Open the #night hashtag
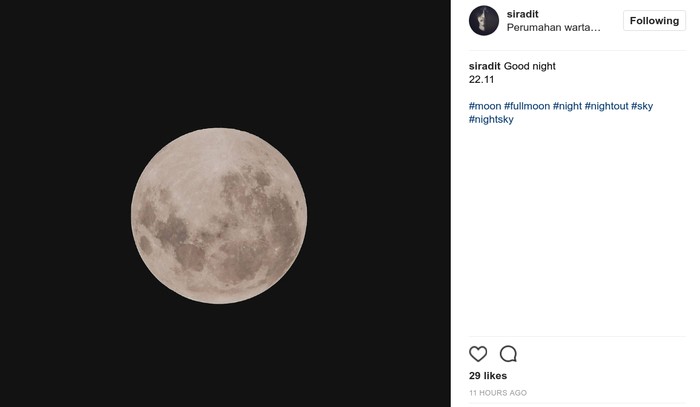 click(567, 106)
